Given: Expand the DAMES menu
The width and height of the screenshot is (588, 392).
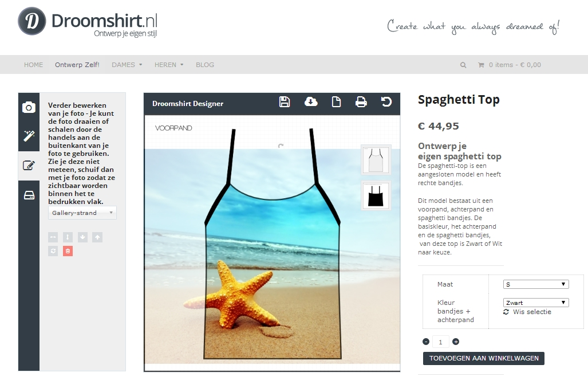Looking at the screenshot, I should [x=127, y=65].
